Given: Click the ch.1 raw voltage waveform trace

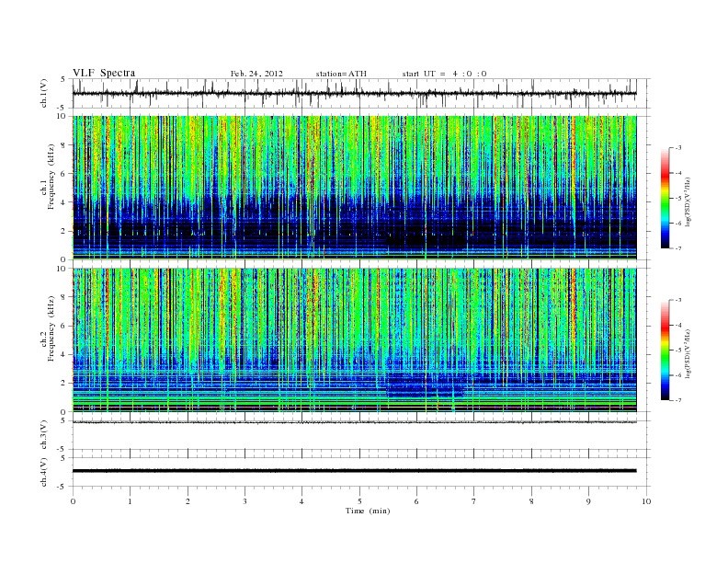Looking at the screenshot, I should coord(354,93).
